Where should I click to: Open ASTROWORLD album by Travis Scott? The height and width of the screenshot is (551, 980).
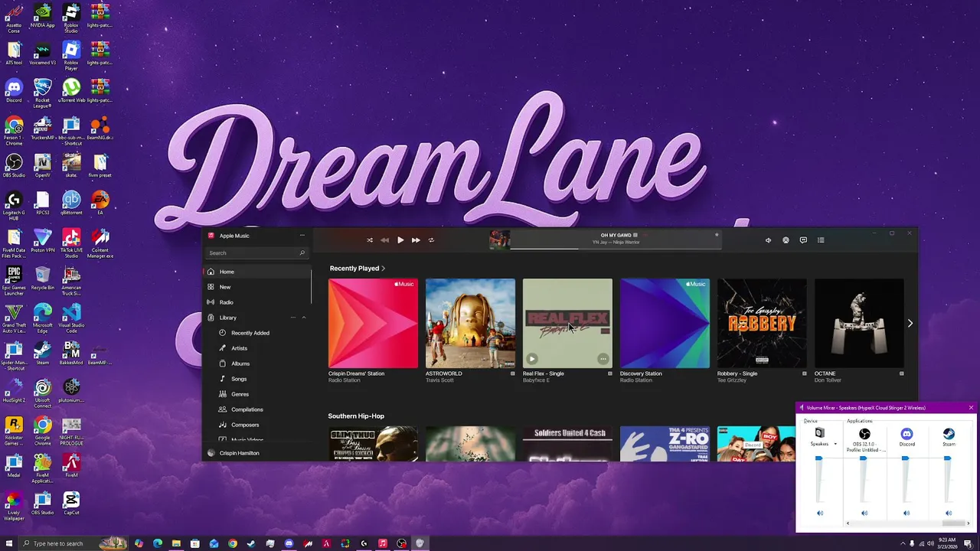tap(470, 323)
